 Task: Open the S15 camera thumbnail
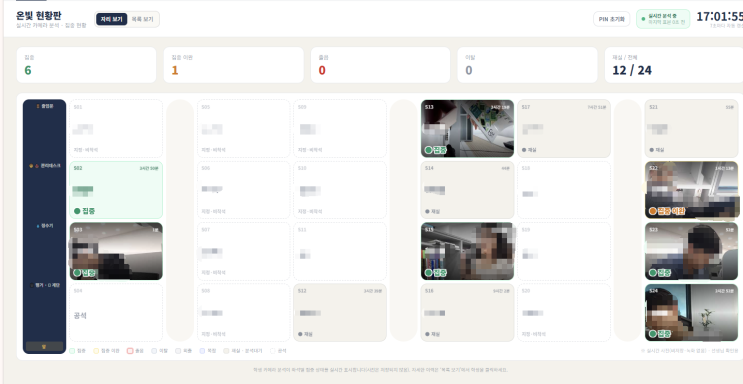tap(467, 251)
